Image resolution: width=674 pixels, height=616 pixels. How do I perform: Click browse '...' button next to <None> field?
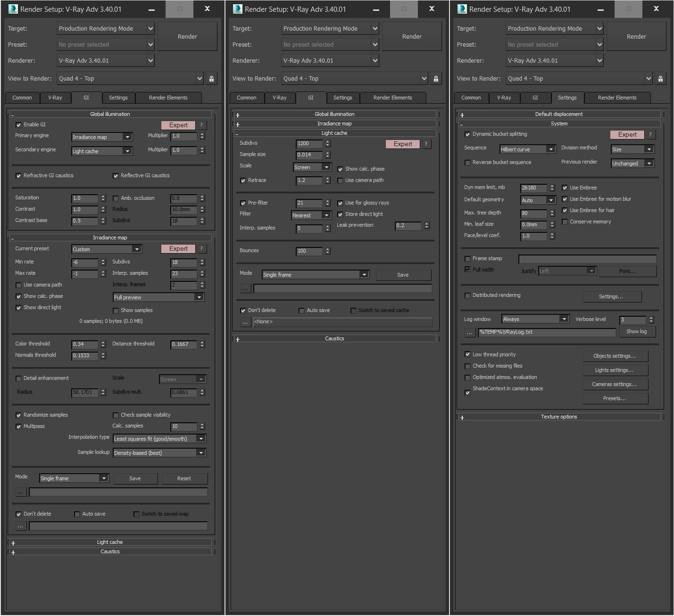245,322
